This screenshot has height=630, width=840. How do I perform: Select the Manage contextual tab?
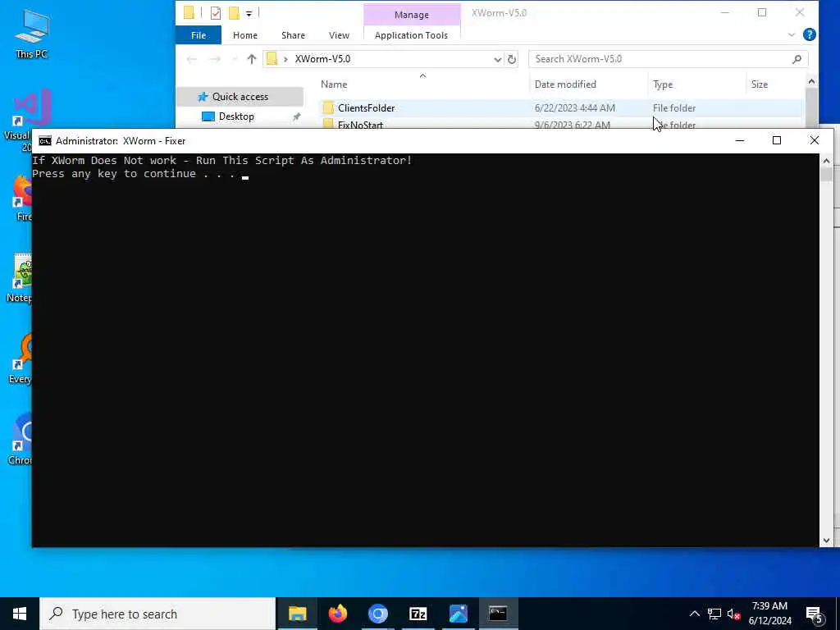click(412, 15)
